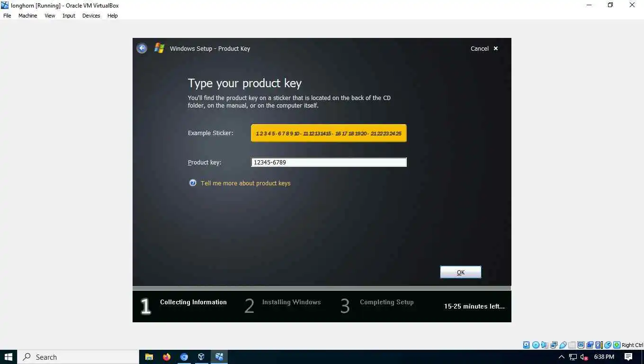
Task: Click the 6:38 PM taskbar clock
Action: click(x=604, y=357)
